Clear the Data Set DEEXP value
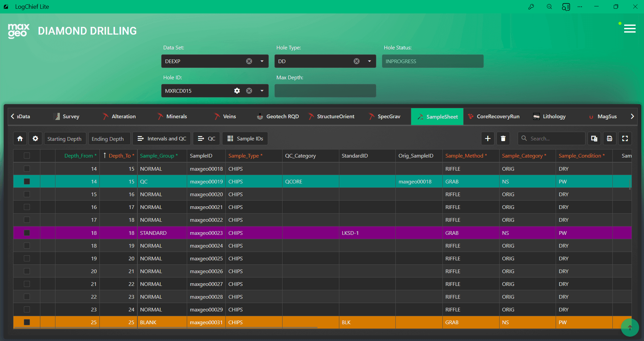 pos(249,61)
